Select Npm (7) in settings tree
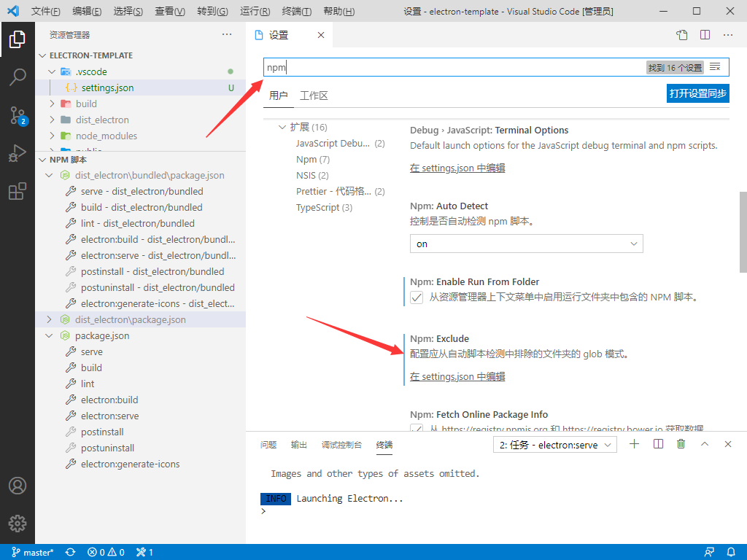The height and width of the screenshot is (560, 747). pos(313,160)
